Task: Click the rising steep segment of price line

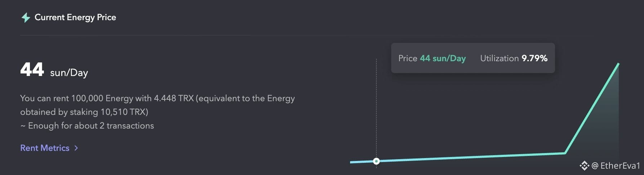Action: (x=592, y=108)
